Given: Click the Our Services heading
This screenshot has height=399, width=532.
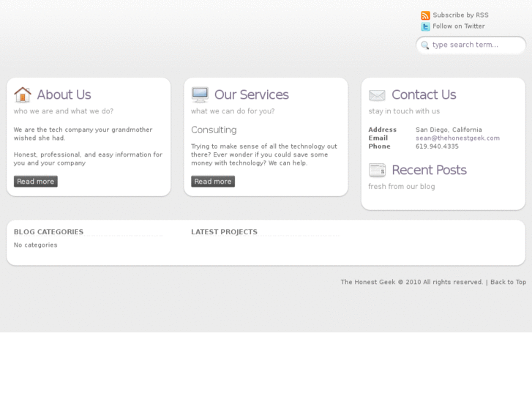Looking at the screenshot, I should 251,95.
